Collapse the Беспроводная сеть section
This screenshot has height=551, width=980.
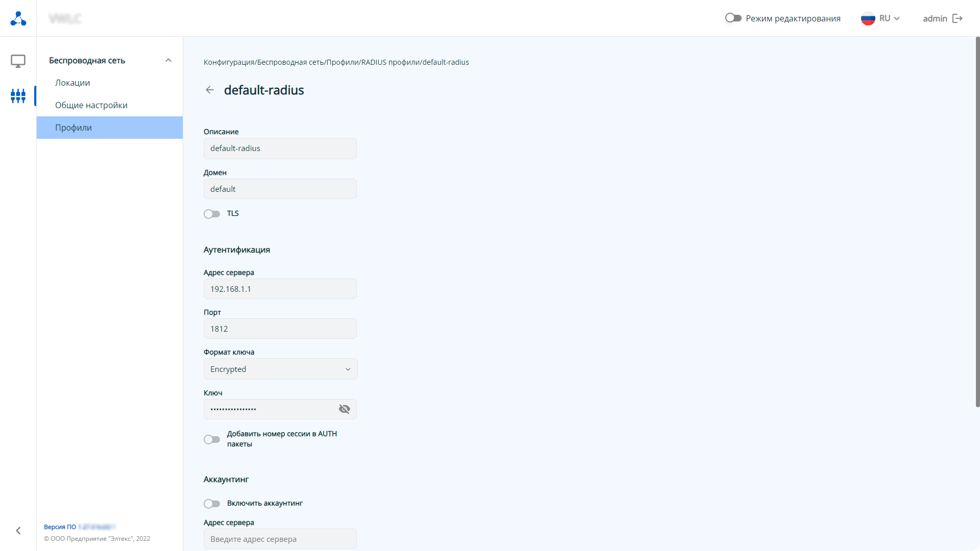click(168, 61)
